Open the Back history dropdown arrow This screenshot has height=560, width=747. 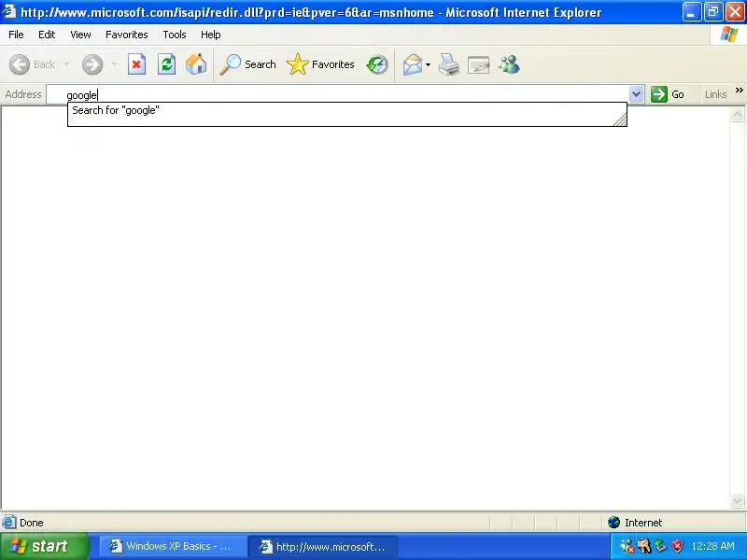click(66, 64)
